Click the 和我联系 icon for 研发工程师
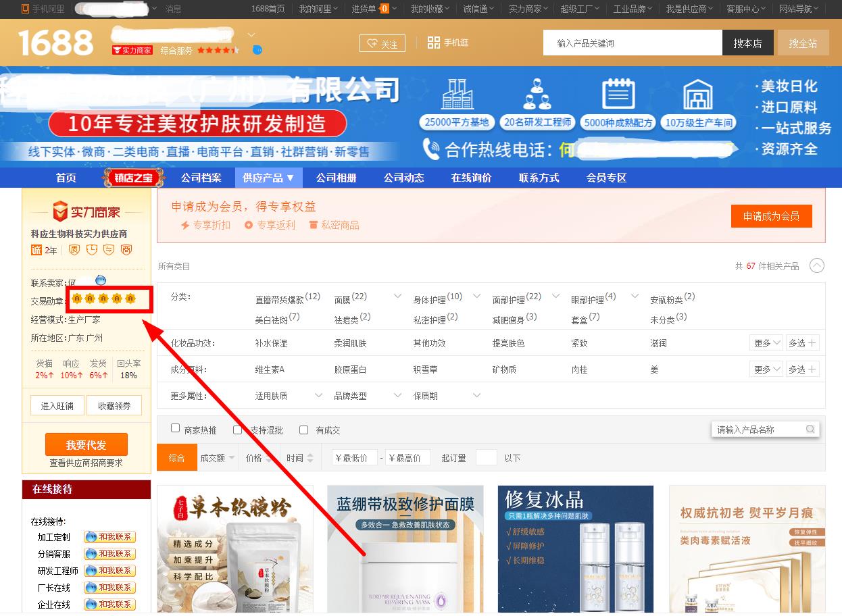The height and width of the screenshot is (616, 842). pos(109,571)
